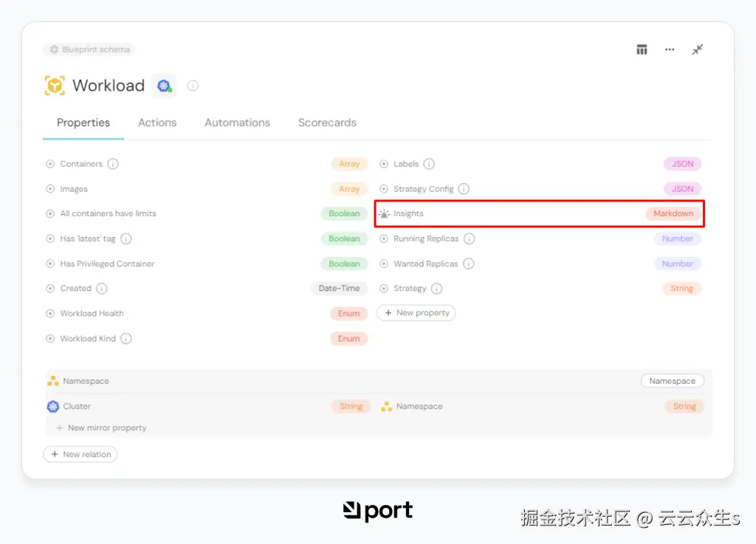
Task: Select Has Privileged Container property
Action: (x=207, y=264)
